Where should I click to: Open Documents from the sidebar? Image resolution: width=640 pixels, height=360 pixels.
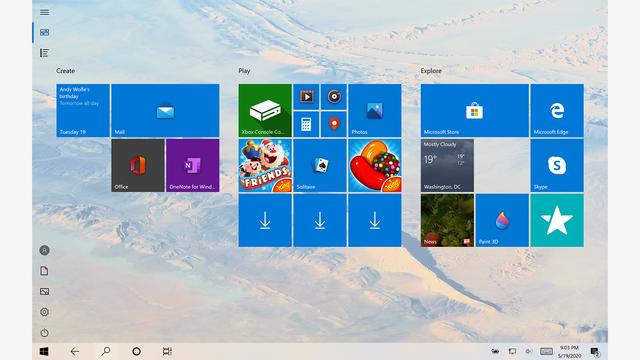pyautogui.click(x=44, y=271)
